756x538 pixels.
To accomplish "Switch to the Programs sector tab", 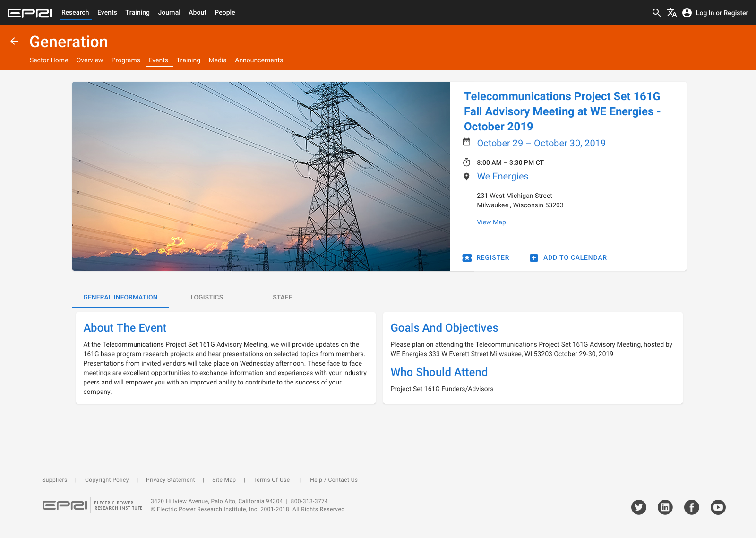I will tap(126, 60).
